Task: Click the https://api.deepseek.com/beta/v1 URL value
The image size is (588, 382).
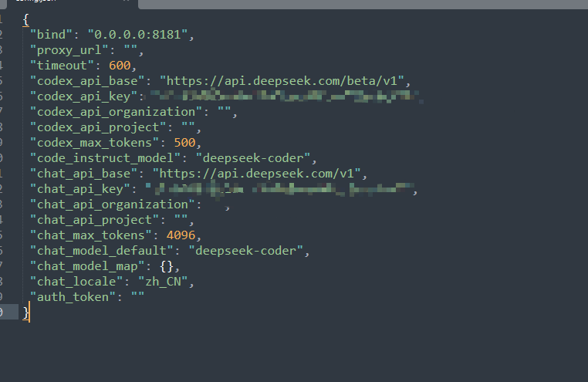Action: (x=282, y=81)
